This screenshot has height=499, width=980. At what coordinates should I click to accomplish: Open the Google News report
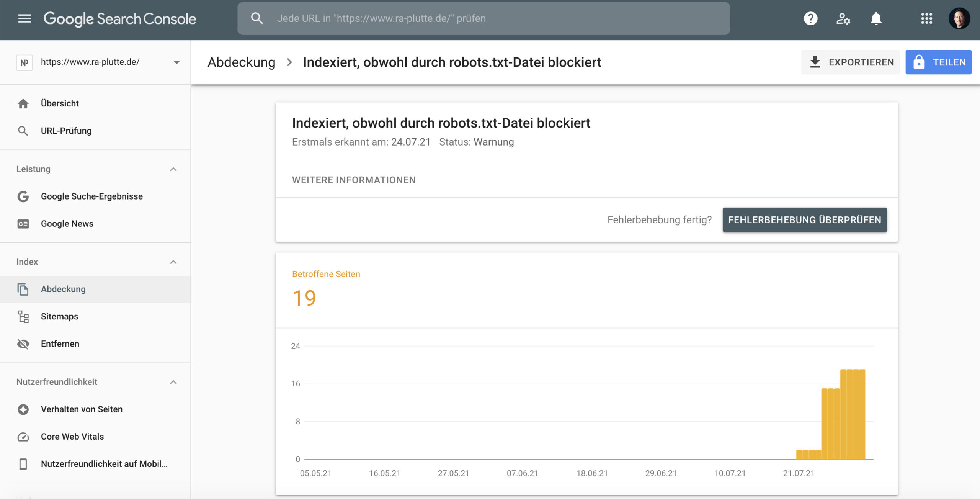(67, 224)
